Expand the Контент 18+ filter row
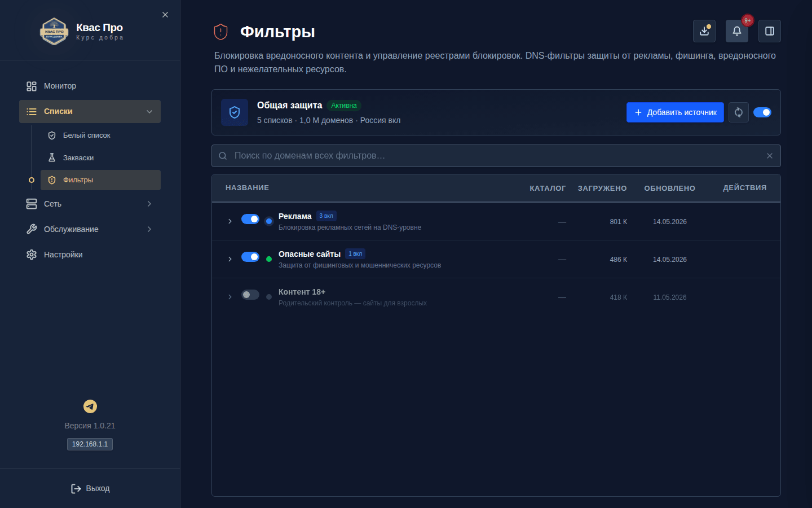This screenshot has width=812, height=508. coord(230,297)
